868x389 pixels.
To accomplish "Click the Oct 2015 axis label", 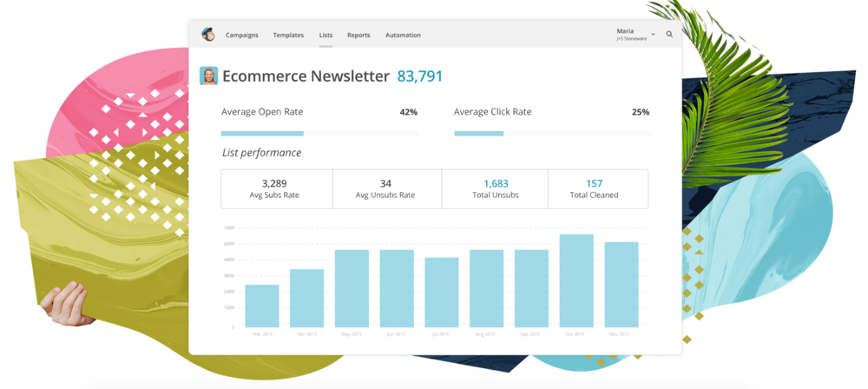I will 576,334.
